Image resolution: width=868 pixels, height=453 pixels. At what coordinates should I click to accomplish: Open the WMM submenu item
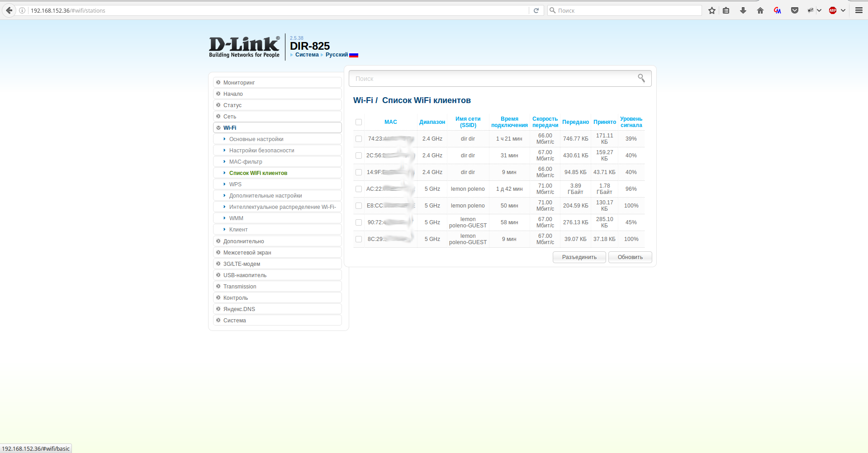pyautogui.click(x=277, y=218)
